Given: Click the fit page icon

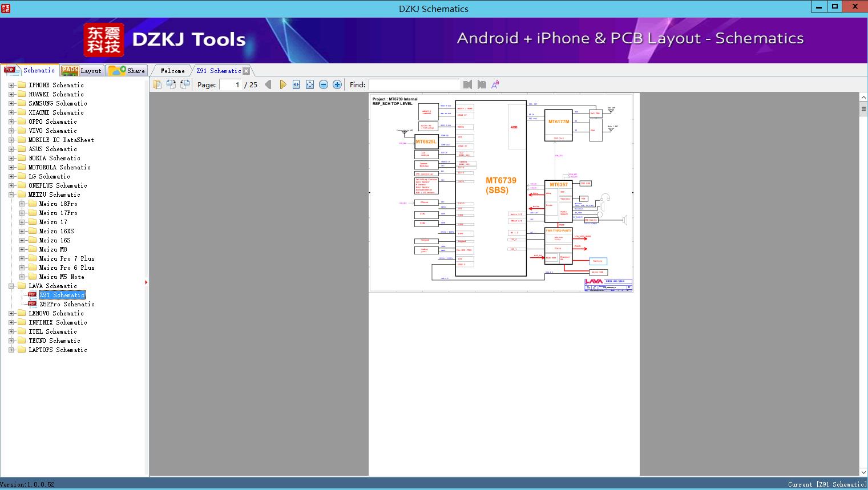Looking at the screenshot, I should coord(310,84).
